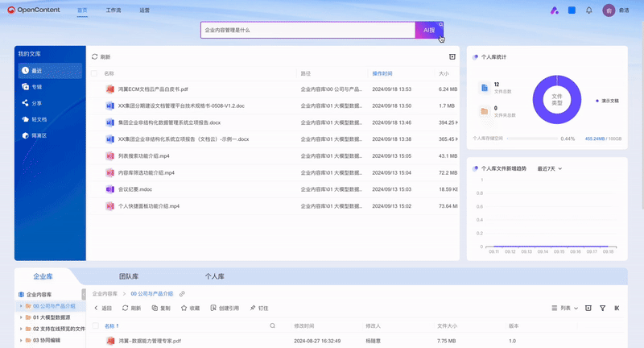Expand the 01 大模型数据源 folder tree node
644x348 pixels.
(x=21, y=317)
